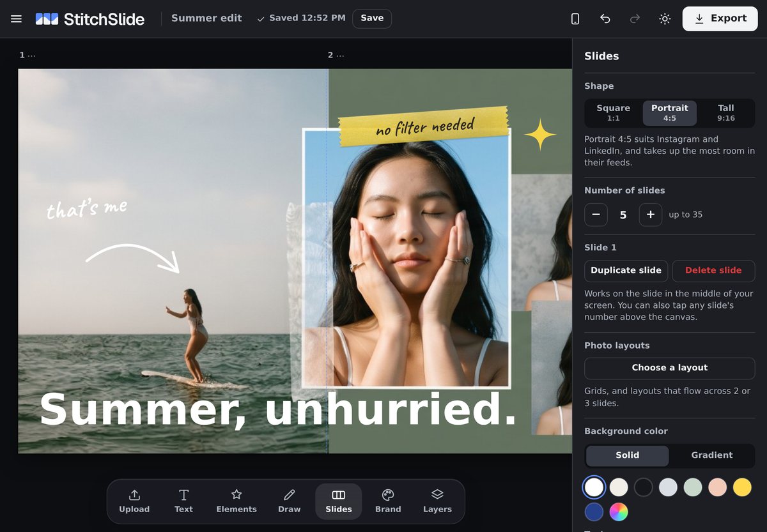Screen dimensions: 767x532
Task: Delete the current slide
Action: pyautogui.click(x=713, y=271)
